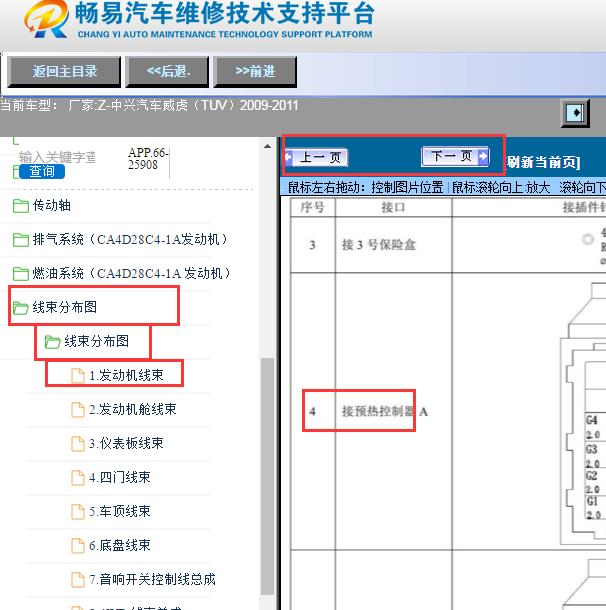The width and height of the screenshot is (606, 610).
Task: Click the 6.底盘线束 document icon
Action: (x=77, y=546)
